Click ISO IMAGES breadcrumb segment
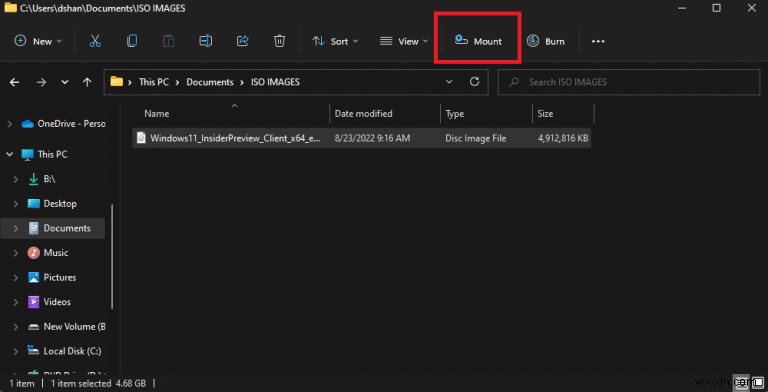Screen dimensions: 768x392 tap(275, 82)
